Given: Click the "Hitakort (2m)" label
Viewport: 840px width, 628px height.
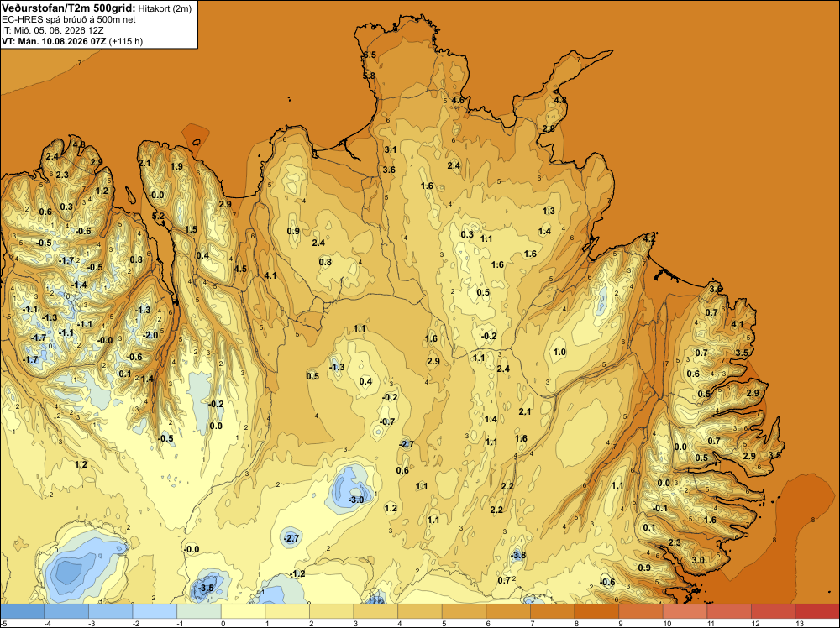Looking at the screenshot, I should [x=165, y=8].
